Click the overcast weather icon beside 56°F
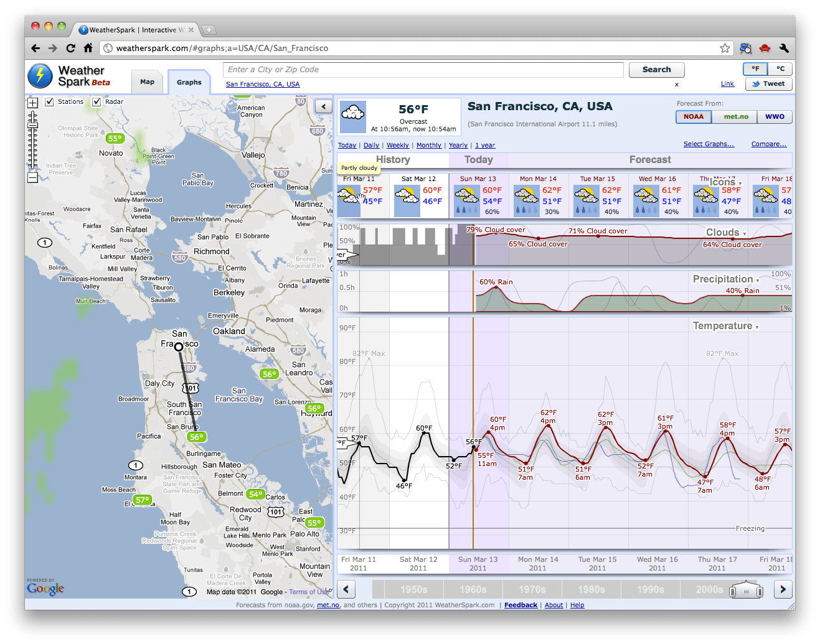This screenshot has height=644, width=820. click(x=352, y=116)
